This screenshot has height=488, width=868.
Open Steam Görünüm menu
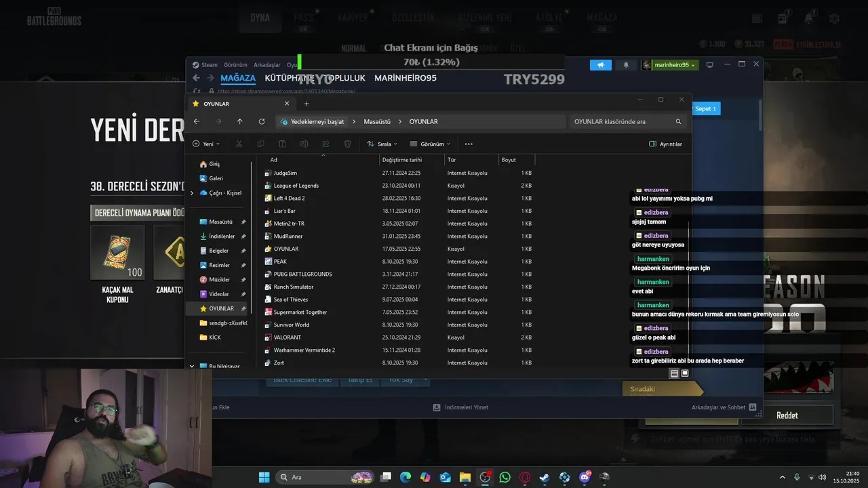pos(235,65)
